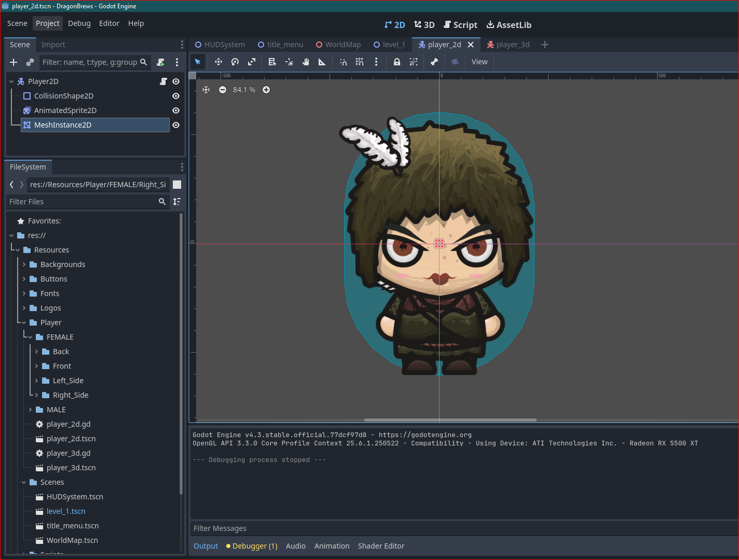The width and height of the screenshot is (739, 560).
Task: Open the Editor menu
Action: click(109, 23)
